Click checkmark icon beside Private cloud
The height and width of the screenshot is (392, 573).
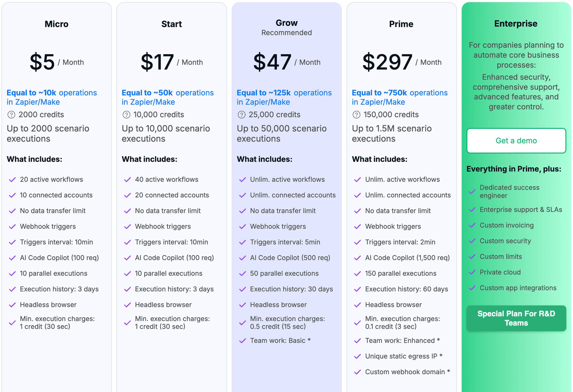pos(472,272)
